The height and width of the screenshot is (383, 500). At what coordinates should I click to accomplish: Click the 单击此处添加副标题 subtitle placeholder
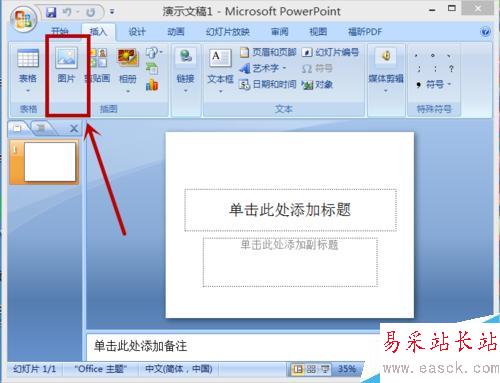pos(290,262)
